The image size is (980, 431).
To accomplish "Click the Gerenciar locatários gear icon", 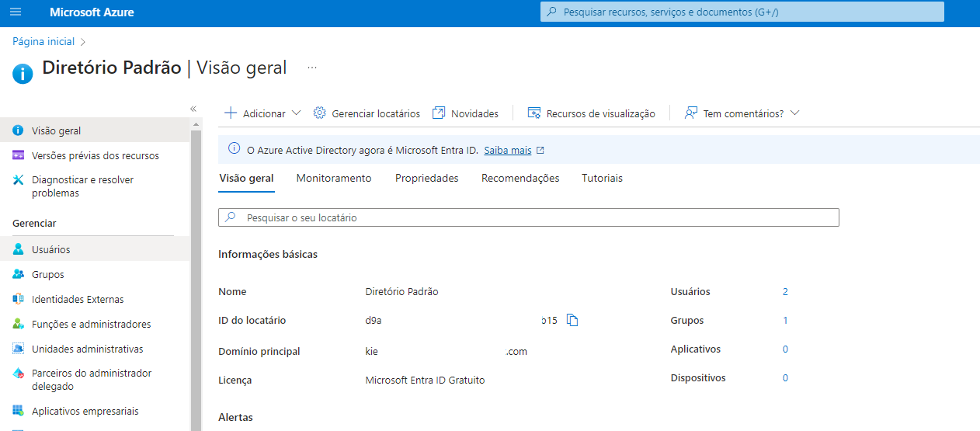I will tap(320, 113).
